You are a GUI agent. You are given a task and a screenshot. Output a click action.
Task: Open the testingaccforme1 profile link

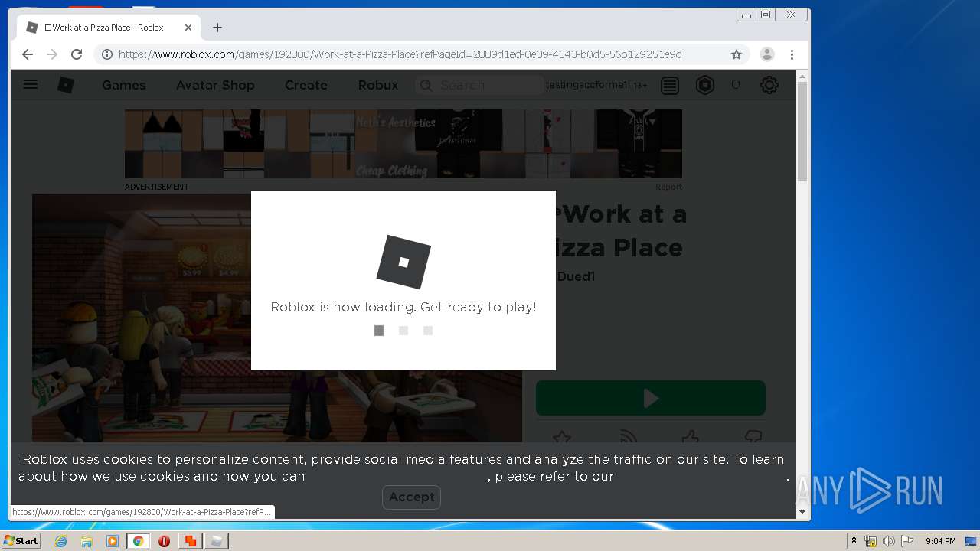coord(585,85)
